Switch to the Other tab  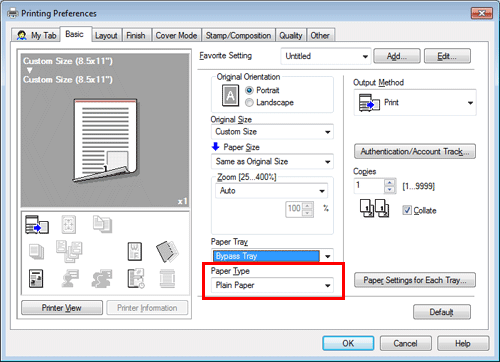coord(320,35)
